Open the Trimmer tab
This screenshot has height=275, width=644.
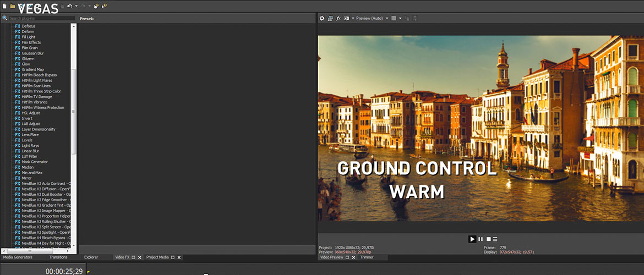pyautogui.click(x=367, y=257)
